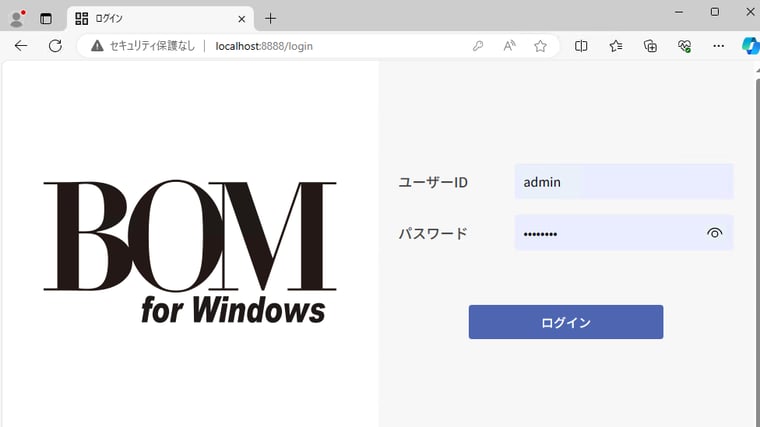Click the not-secure warning triangle icon
This screenshot has width=760, height=427.
pos(97,46)
